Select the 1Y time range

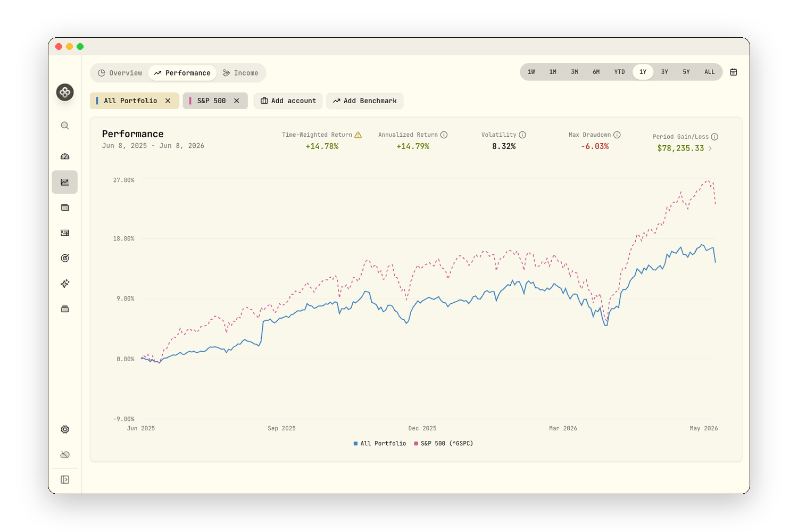click(643, 72)
